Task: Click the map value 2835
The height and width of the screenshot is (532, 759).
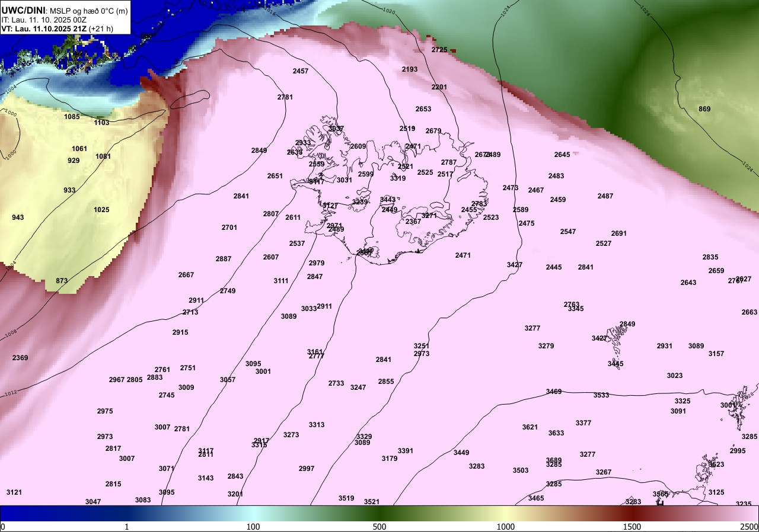Action: point(710,257)
